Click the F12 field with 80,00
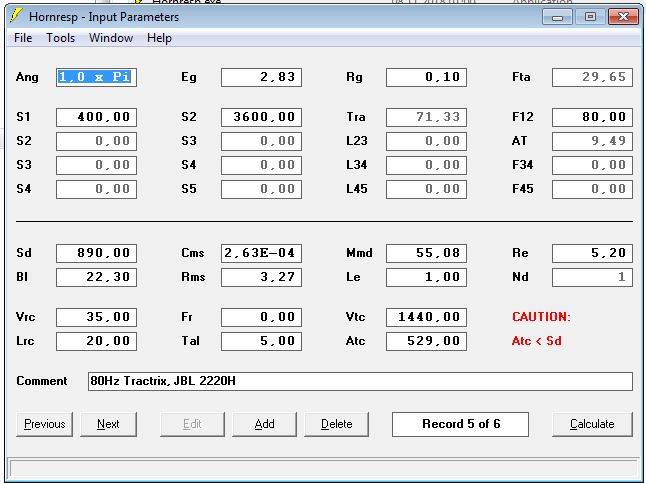Image resolution: width=646 pixels, height=483 pixels. (x=592, y=117)
